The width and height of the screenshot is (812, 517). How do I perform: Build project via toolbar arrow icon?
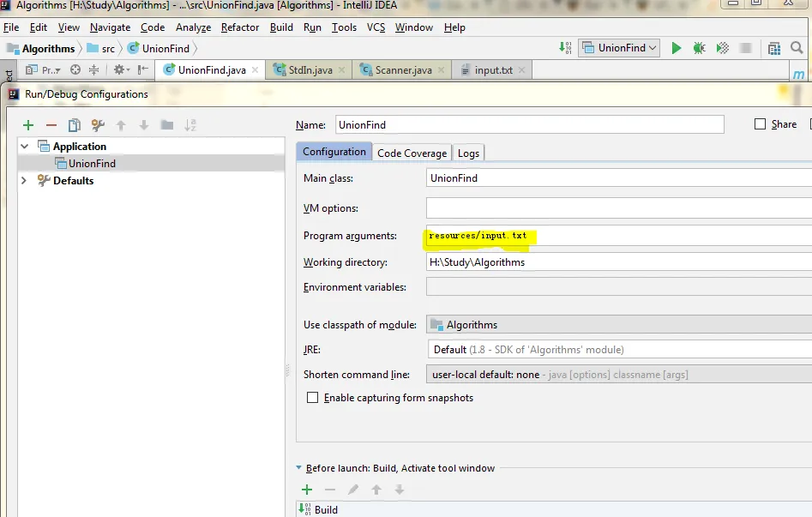(x=565, y=48)
